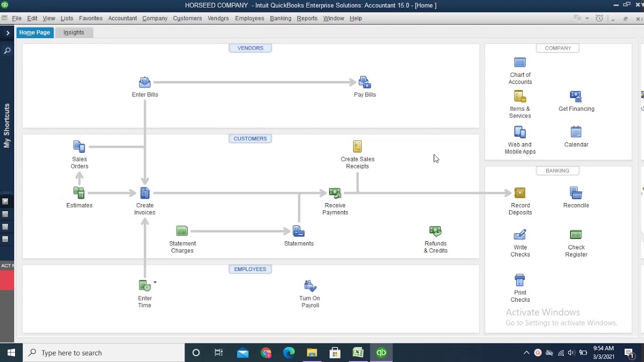Open Google Chrome from the taskbar

pos(266,353)
